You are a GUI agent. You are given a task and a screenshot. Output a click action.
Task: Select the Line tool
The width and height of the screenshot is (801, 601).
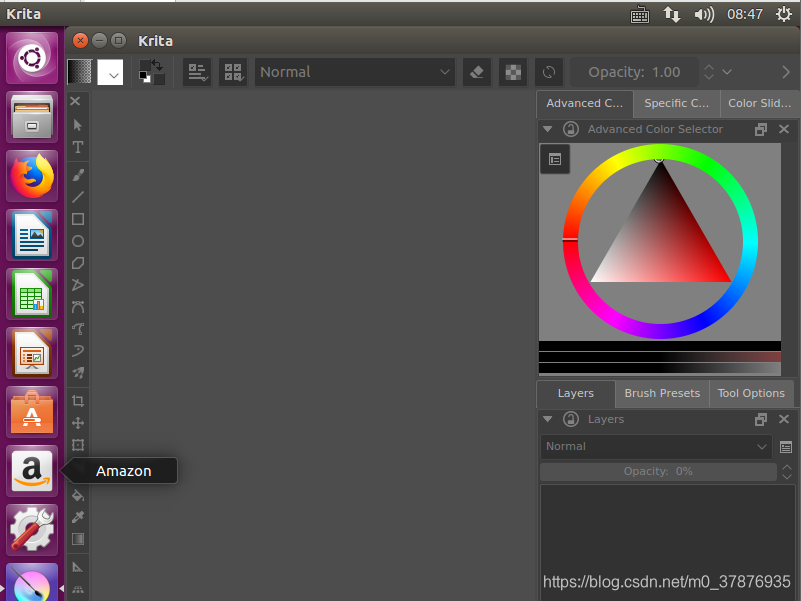tap(78, 197)
